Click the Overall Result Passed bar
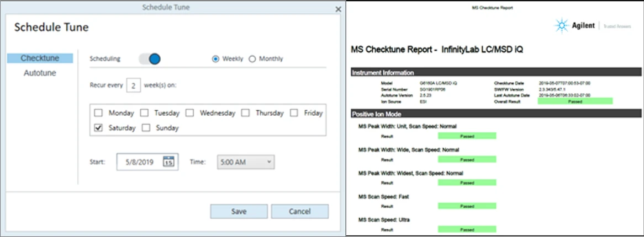Screen dimensions: 644x237 575,101
